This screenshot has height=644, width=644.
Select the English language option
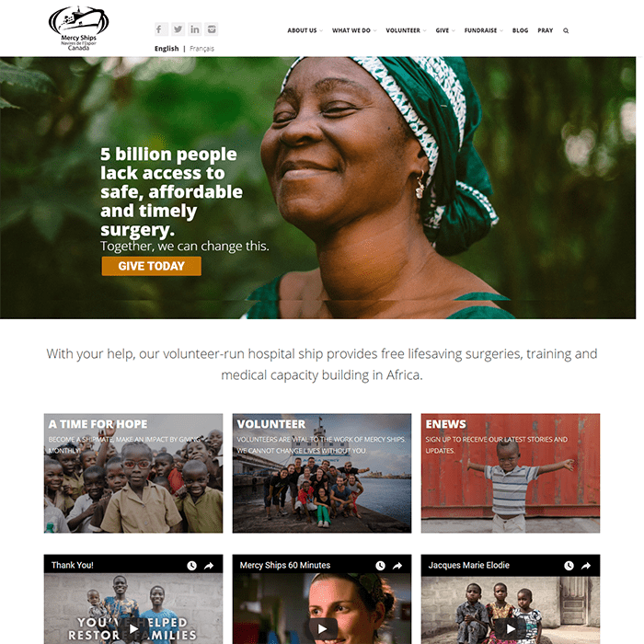(x=167, y=49)
